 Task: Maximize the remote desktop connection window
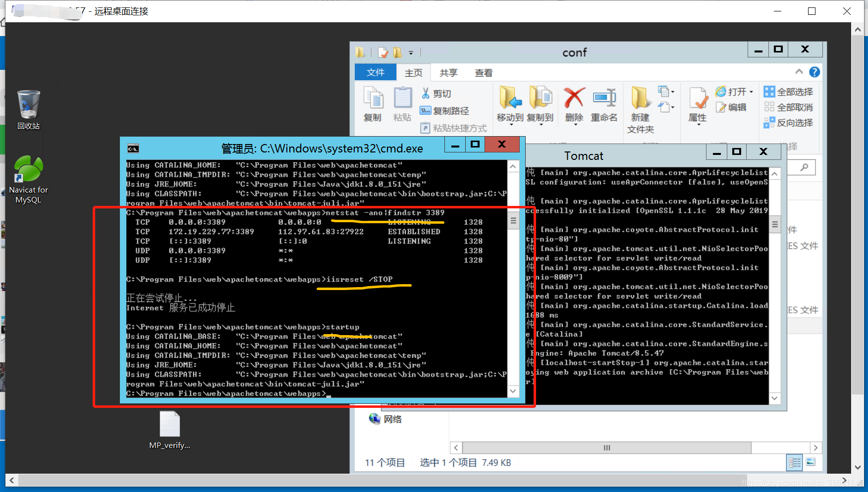(x=812, y=11)
